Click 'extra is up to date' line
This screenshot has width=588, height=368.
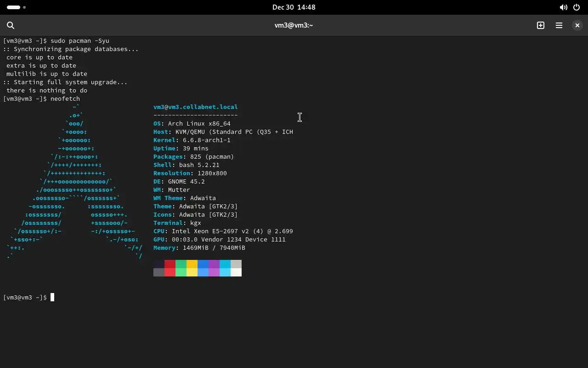coord(41,65)
